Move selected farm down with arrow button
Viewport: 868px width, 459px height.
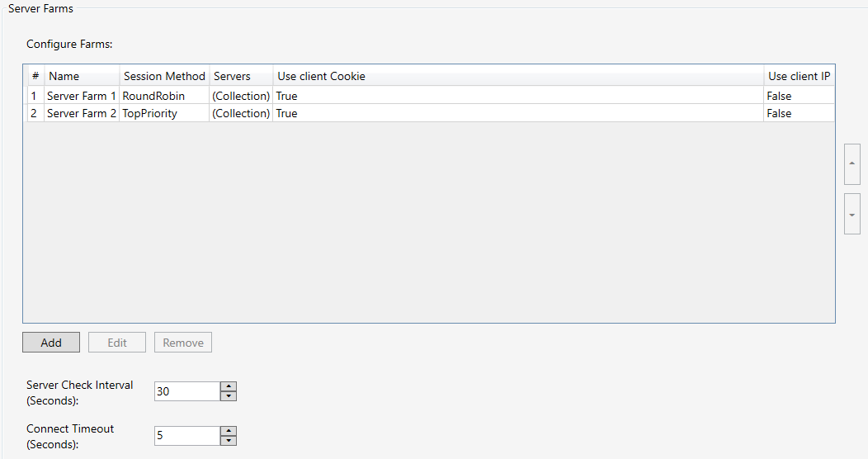click(852, 214)
